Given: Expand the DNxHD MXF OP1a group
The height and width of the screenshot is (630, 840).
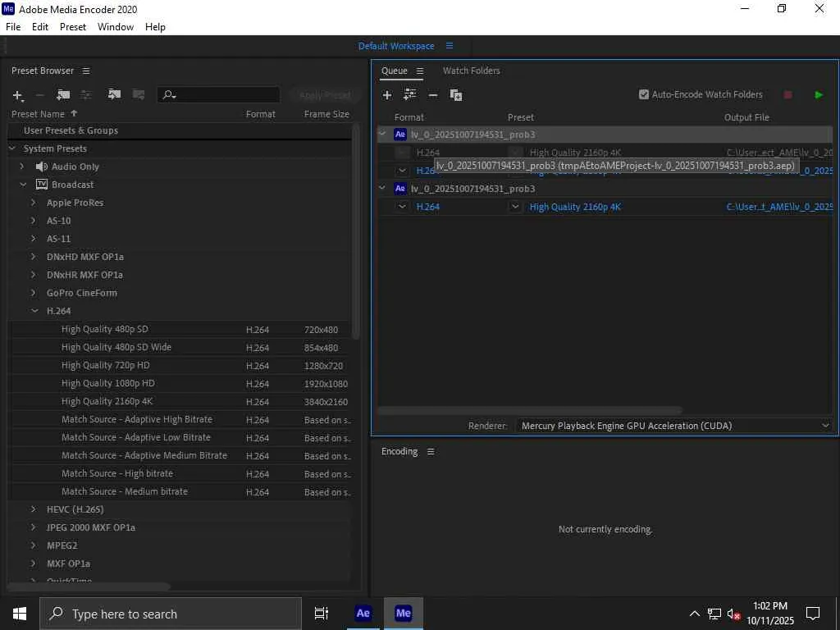Looking at the screenshot, I should pos(33,257).
